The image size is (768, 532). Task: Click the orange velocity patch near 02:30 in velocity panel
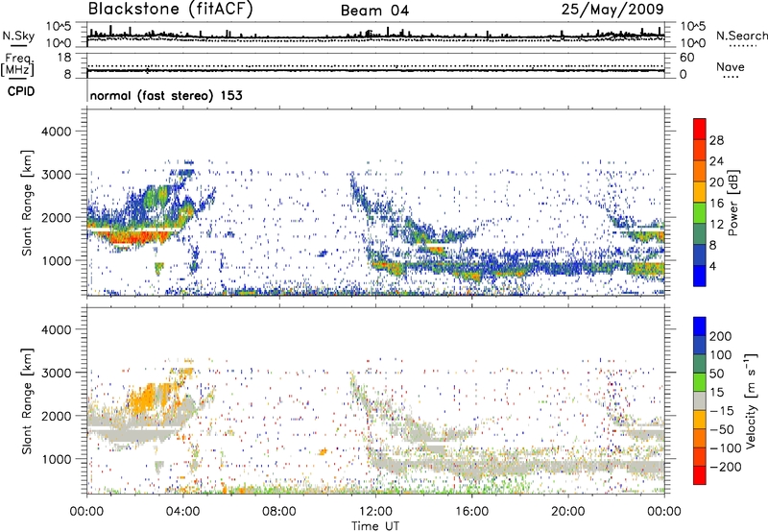146,398
